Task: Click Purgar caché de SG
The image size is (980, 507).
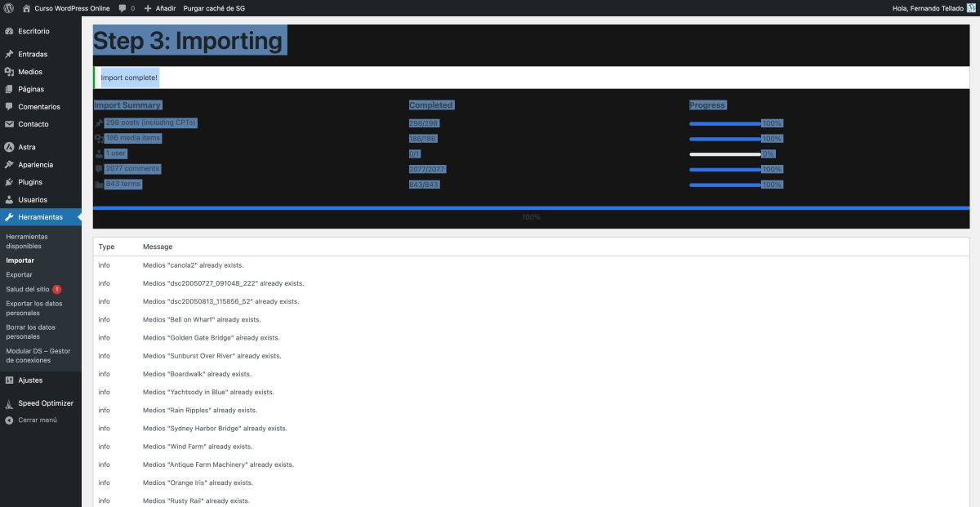Action: click(214, 8)
